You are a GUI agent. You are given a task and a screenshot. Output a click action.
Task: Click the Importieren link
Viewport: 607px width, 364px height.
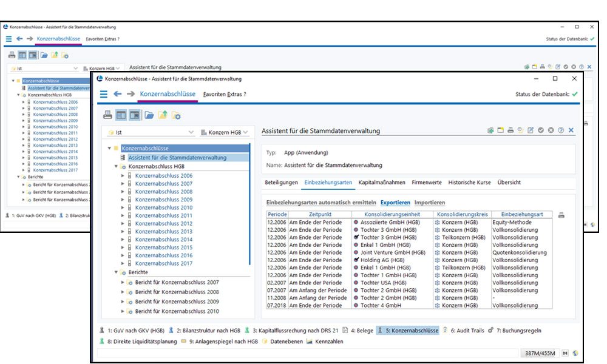click(430, 202)
